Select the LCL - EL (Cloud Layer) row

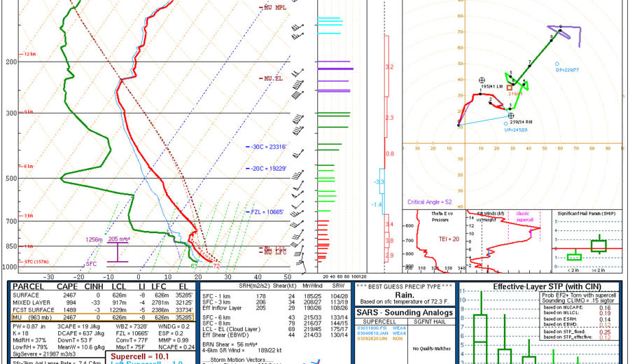pyautogui.click(x=275, y=329)
